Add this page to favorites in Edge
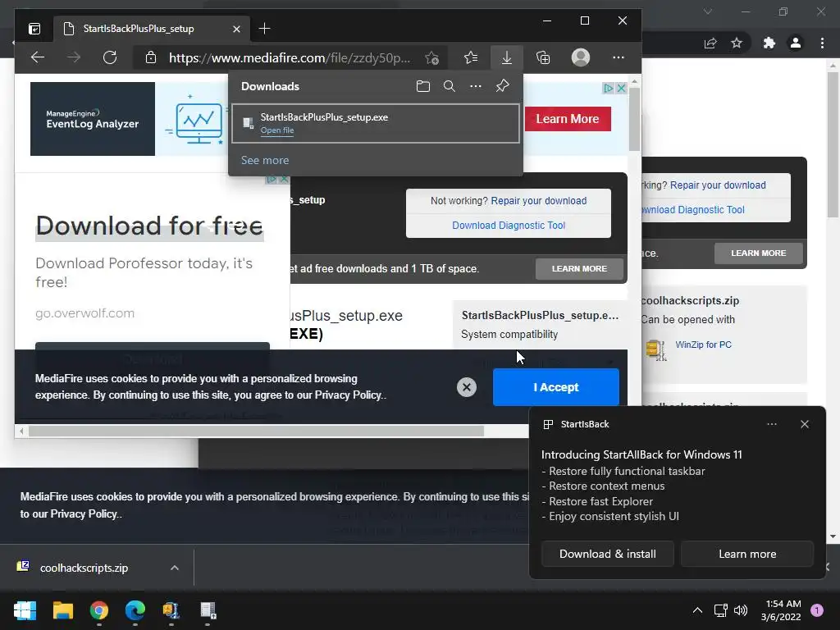840x630 pixels. [431, 57]
